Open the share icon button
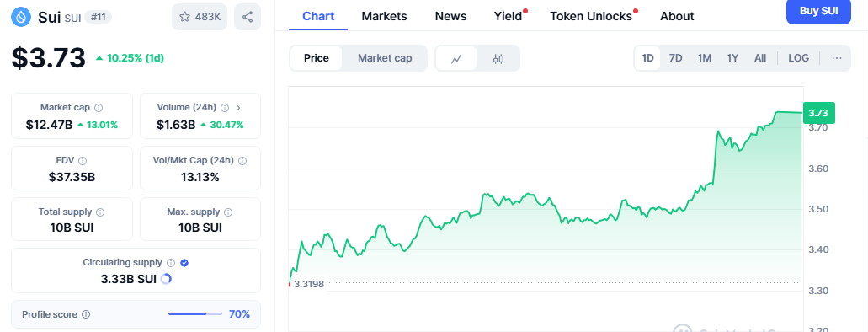The image size is (868, 332). pos(248,17)
